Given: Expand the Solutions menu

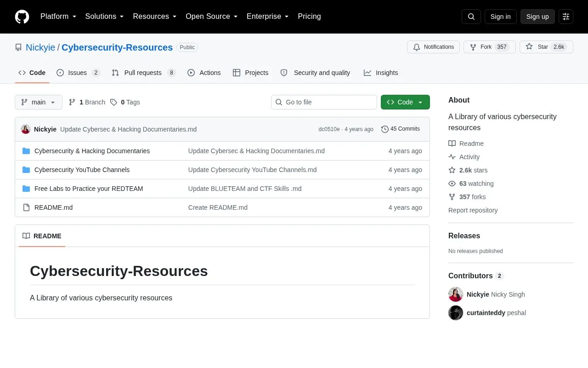Looking at the screenshot, I should pyautogui.click(x=105, y=17).
